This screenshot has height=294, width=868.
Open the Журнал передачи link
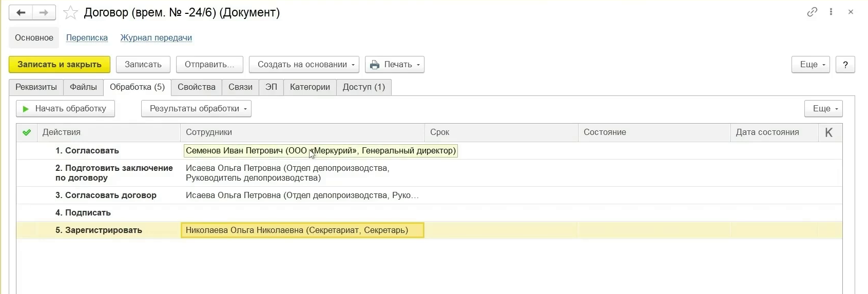pos(156,38)
